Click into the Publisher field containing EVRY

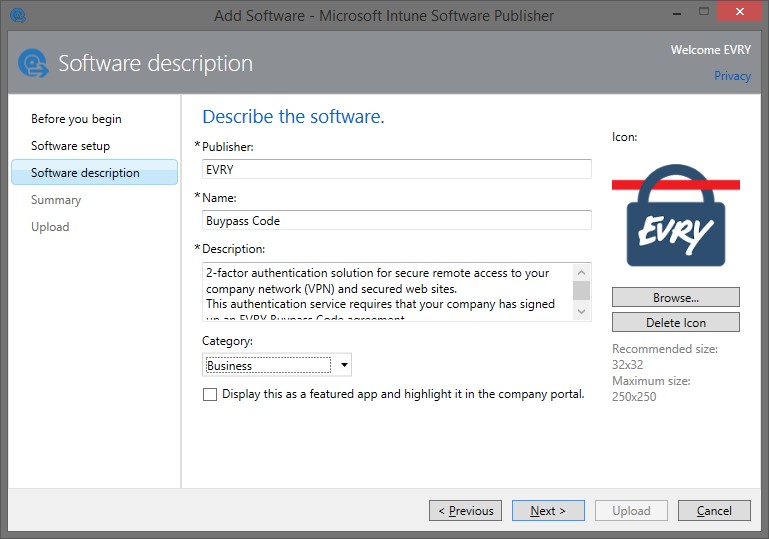[397, 169]
